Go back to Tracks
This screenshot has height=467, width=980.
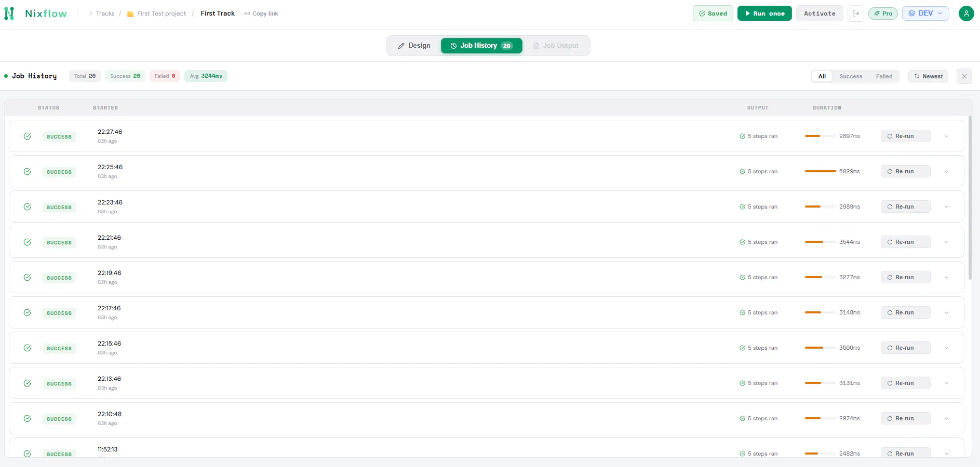click(102, 13)
